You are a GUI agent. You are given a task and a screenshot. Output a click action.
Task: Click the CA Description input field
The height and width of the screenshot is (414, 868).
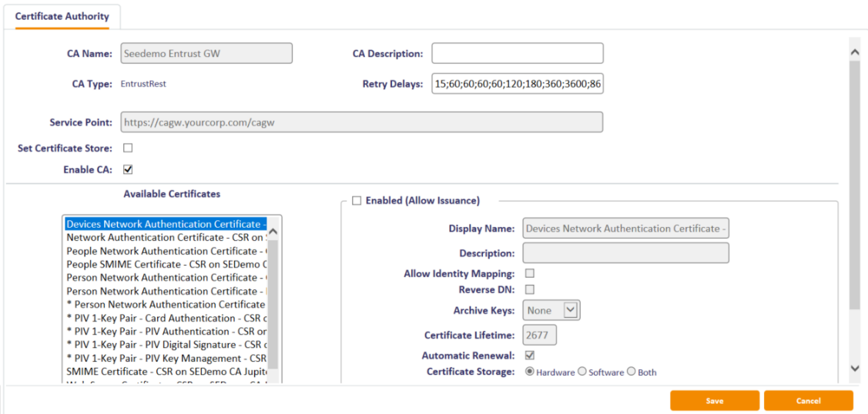pos(517,54)
